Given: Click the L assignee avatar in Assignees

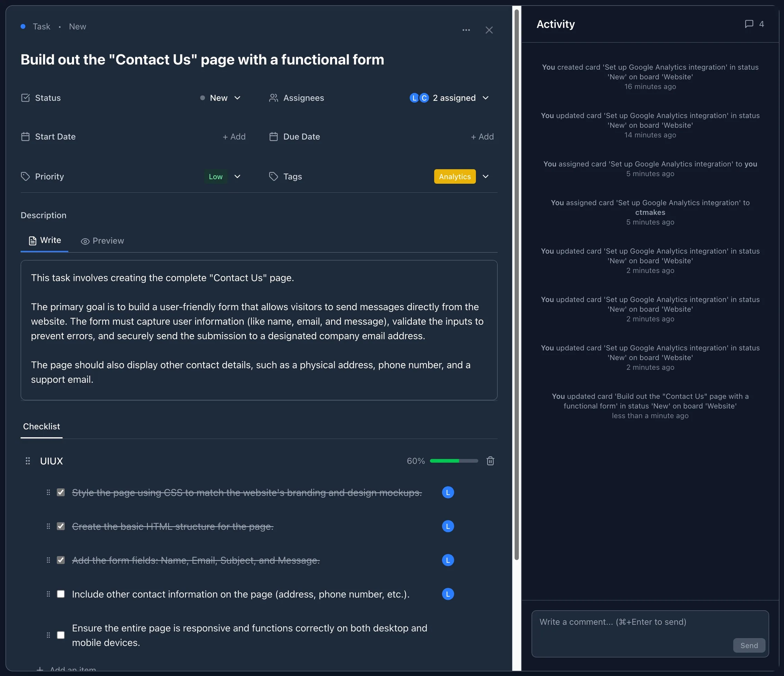Looking at the screenshot, I should click(414, 98).
